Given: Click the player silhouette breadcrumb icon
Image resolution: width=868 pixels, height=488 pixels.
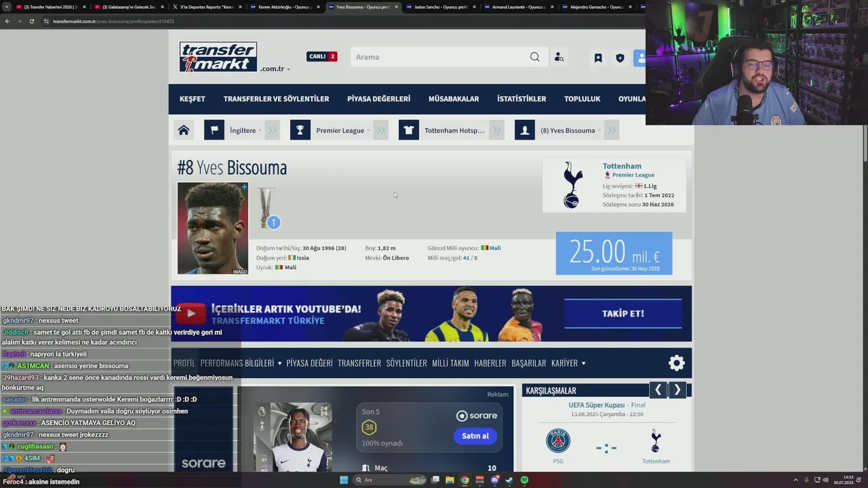Looking at the screenshot, I should pos(525,130).
